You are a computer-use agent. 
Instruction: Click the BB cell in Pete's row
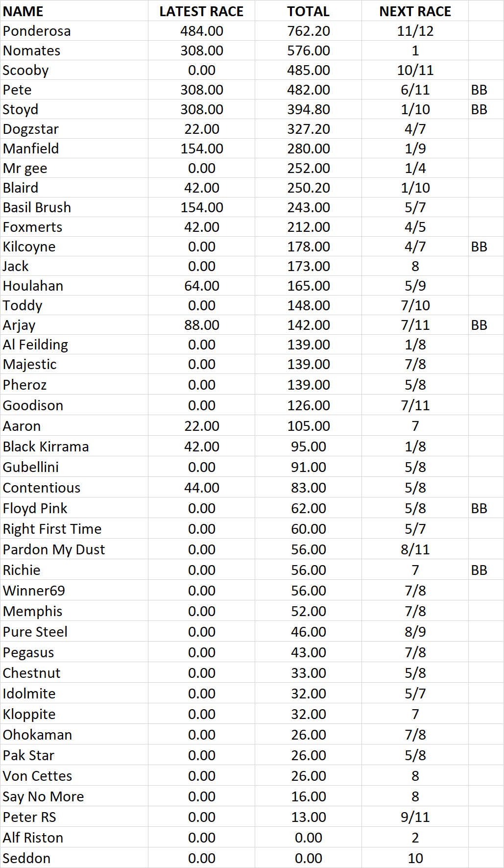coord(479,90)
